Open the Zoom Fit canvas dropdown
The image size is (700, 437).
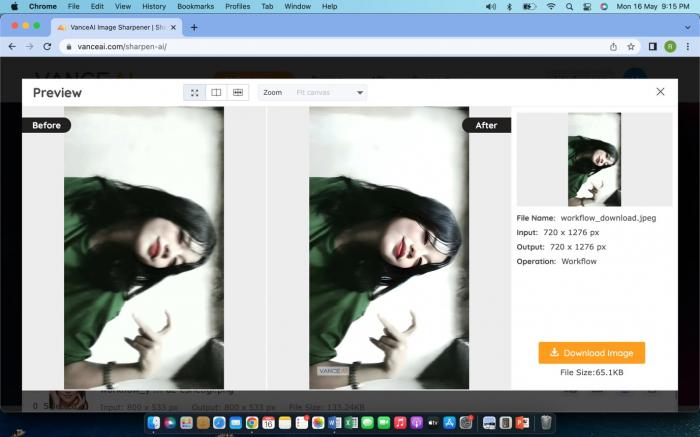[312, 93]
